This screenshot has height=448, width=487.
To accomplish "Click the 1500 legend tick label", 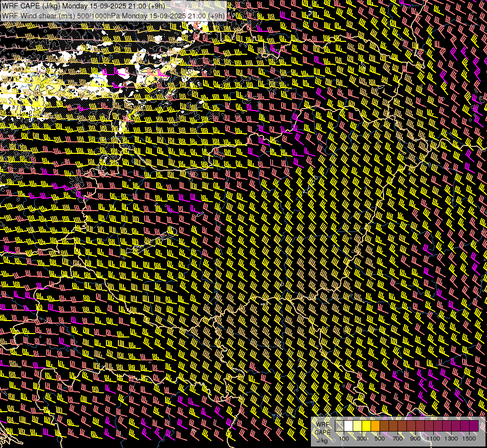I will 469,439.
